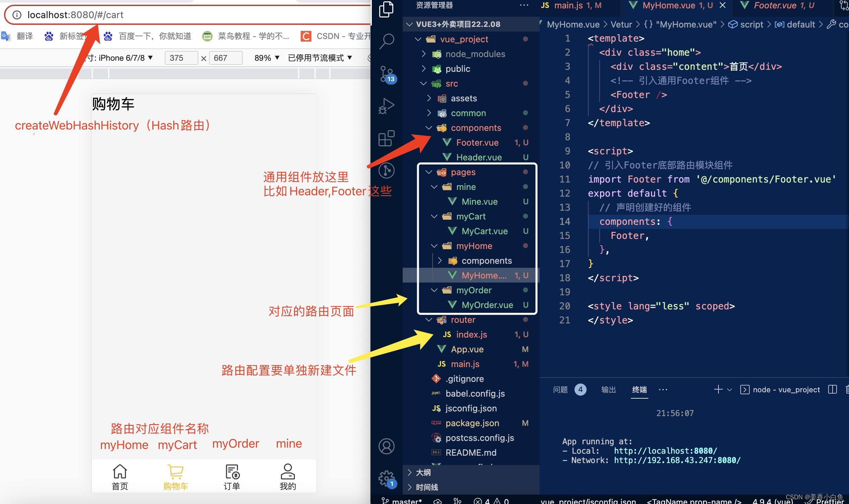849x504 pixels.
Task: Open 百度一下 bookmark
Action: coord(147,36)
